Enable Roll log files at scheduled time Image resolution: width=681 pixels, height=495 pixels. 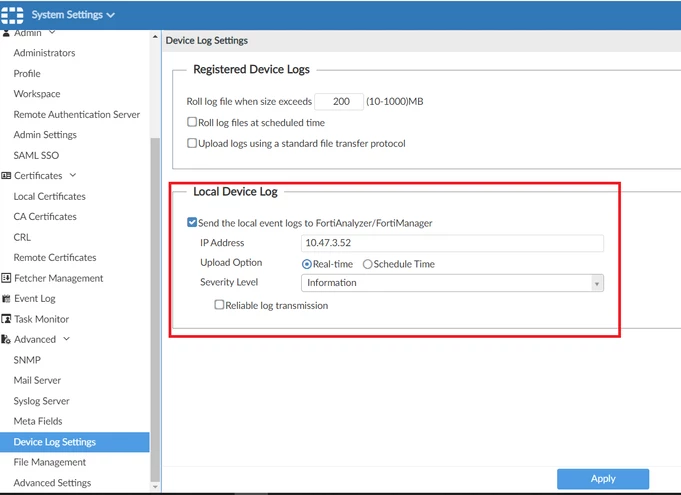pyautogui.click(x=192, y=122)
